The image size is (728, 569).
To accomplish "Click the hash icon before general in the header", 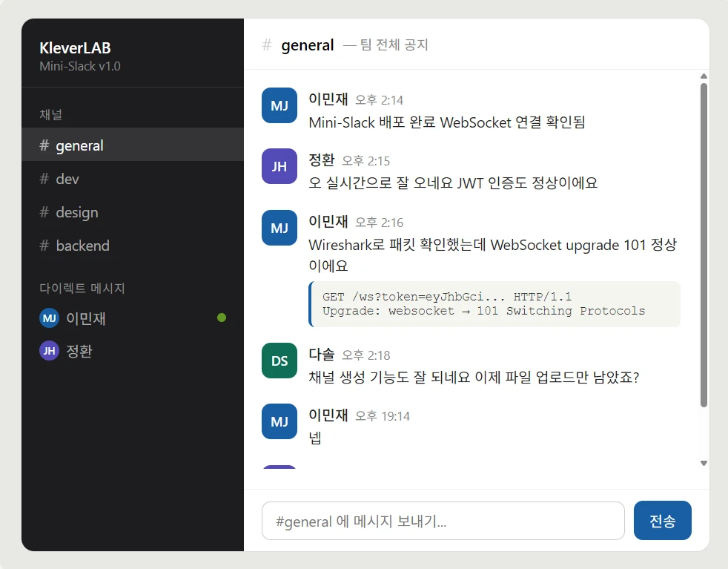I will click(x=265, y=45).
